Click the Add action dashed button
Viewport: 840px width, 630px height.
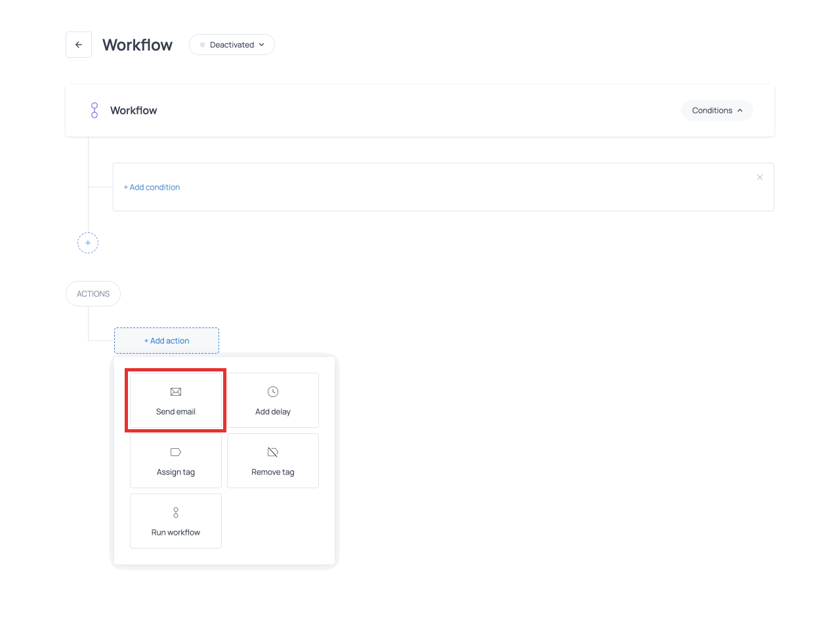pyautogui.click(x=167, y=341)
